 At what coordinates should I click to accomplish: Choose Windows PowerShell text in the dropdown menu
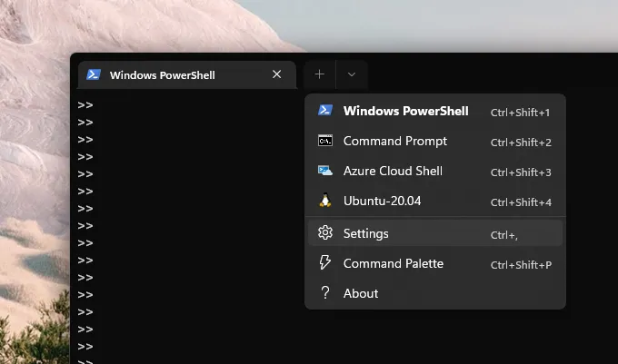(x=406, y=111)
